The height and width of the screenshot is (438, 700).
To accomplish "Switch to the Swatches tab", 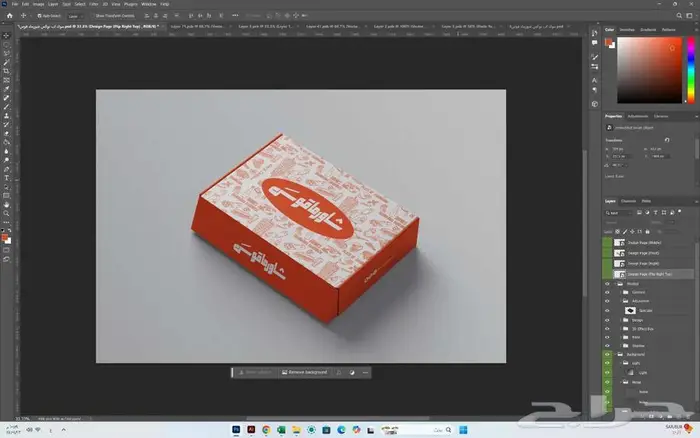I will (x=627, y=30).
